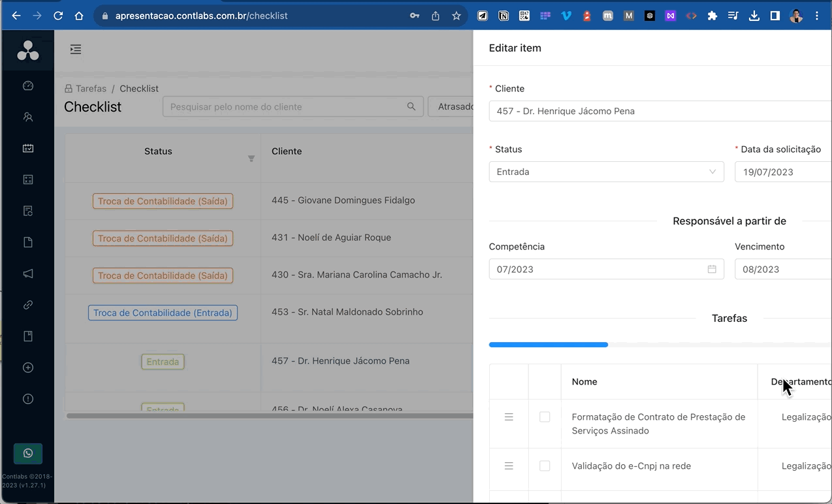Open the clients user icon in sidebar
The height and width of the screenshot is (504, 832).
[x=28, y=117]
